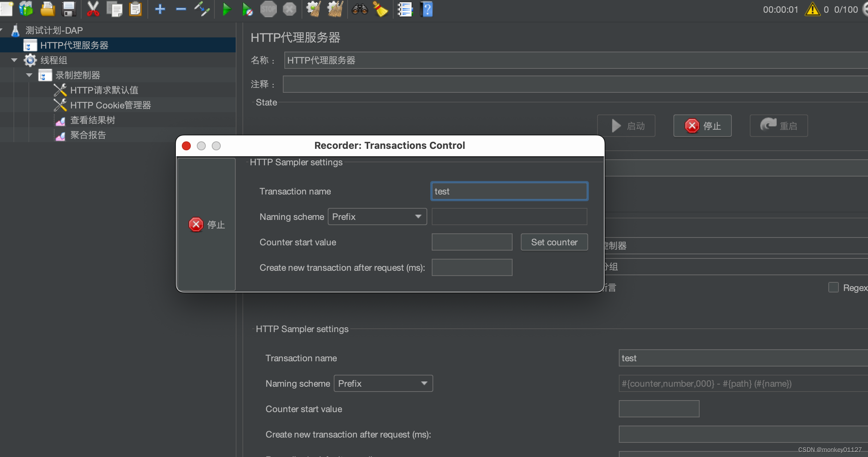The width and height of the screenshot is (868, 457).
Task: Open the 聚合报告 listener
Action: (88, 135)
